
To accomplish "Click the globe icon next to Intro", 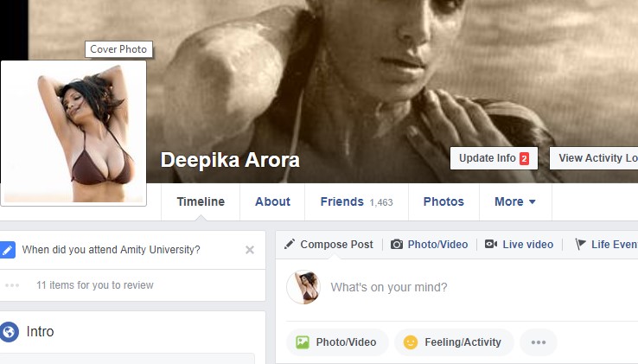I will (x=9, y=331).
